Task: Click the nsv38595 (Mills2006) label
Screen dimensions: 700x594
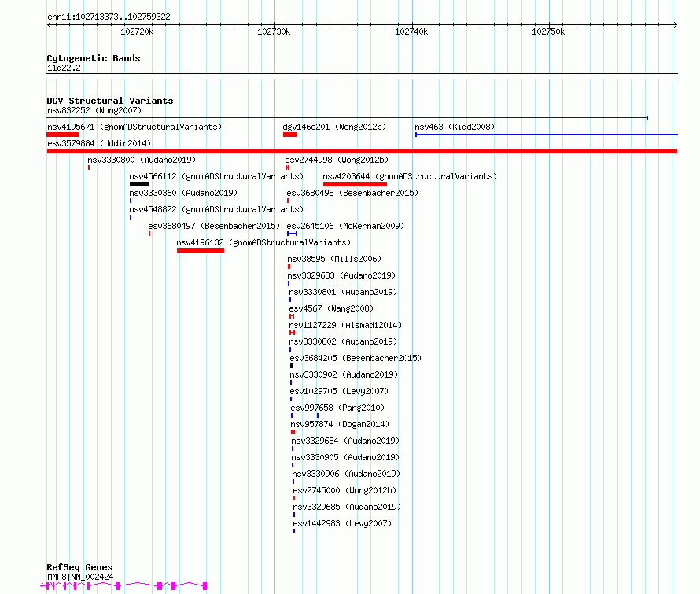Action: 334,259
